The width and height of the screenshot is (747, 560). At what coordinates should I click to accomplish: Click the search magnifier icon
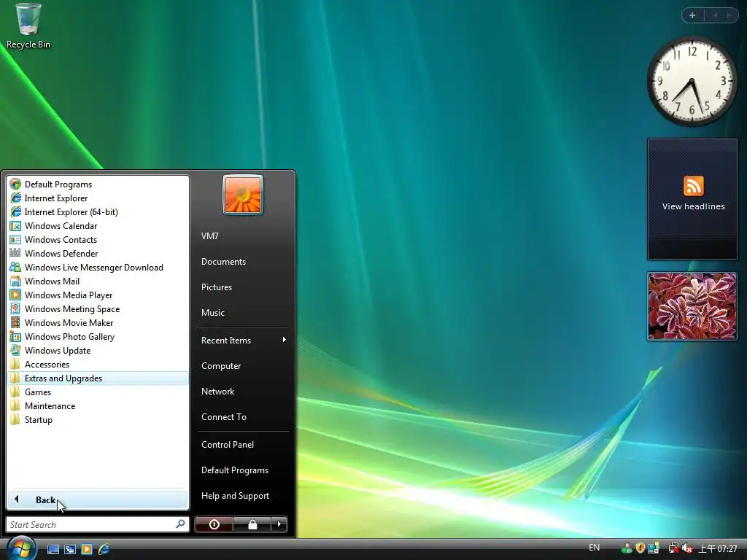pos(181,524)
